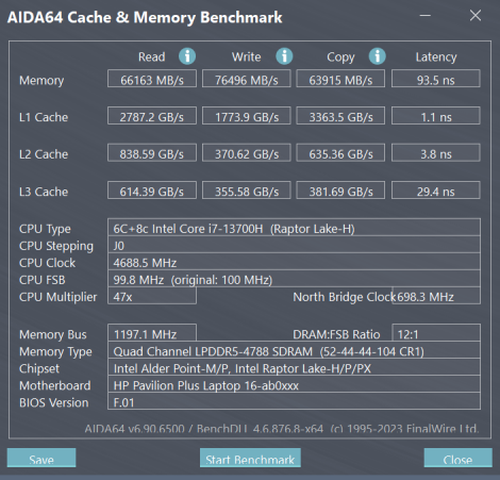Click the info icon next to Read
500x480 pixels.
[x=187, y=56]
